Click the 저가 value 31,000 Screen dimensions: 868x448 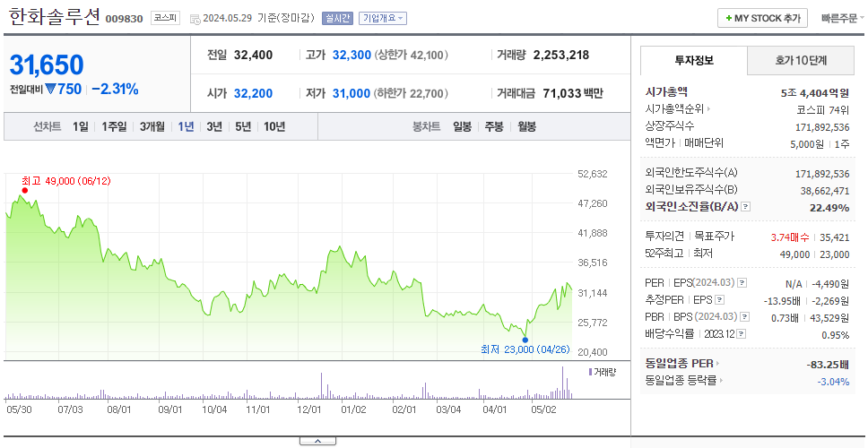click(x=351, y=93)
